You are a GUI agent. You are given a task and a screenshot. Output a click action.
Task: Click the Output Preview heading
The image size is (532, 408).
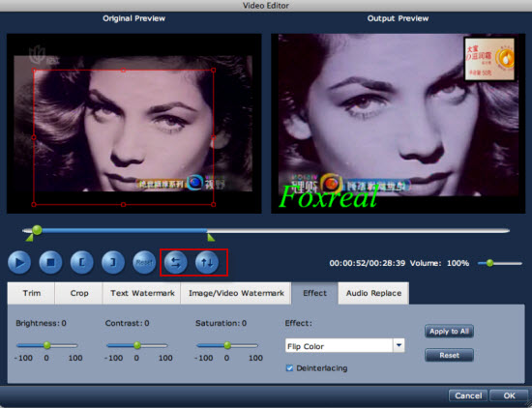click(398, 18)
